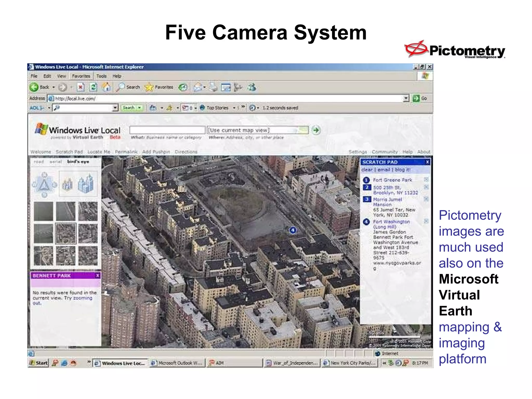Viewport: 532px width, 399px height.
Task: Print the page using printer icon
Action: tap(213, 87)
